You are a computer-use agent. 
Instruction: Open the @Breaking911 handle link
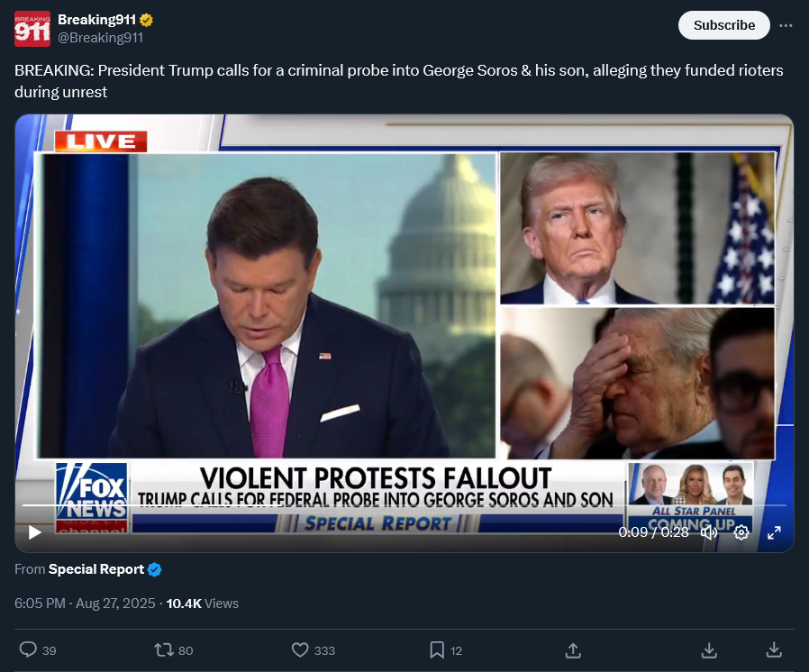[x=100, y=37]
